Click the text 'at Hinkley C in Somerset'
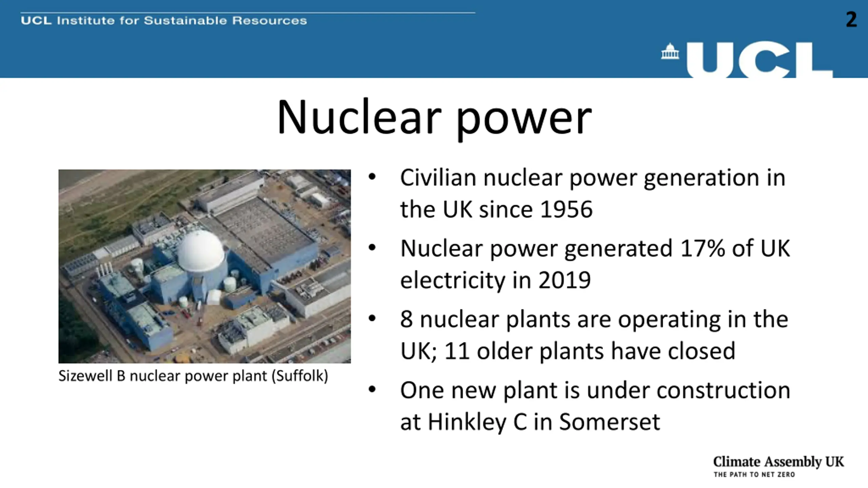The height and width of the screenshot is (488, 868). point(530,422)
